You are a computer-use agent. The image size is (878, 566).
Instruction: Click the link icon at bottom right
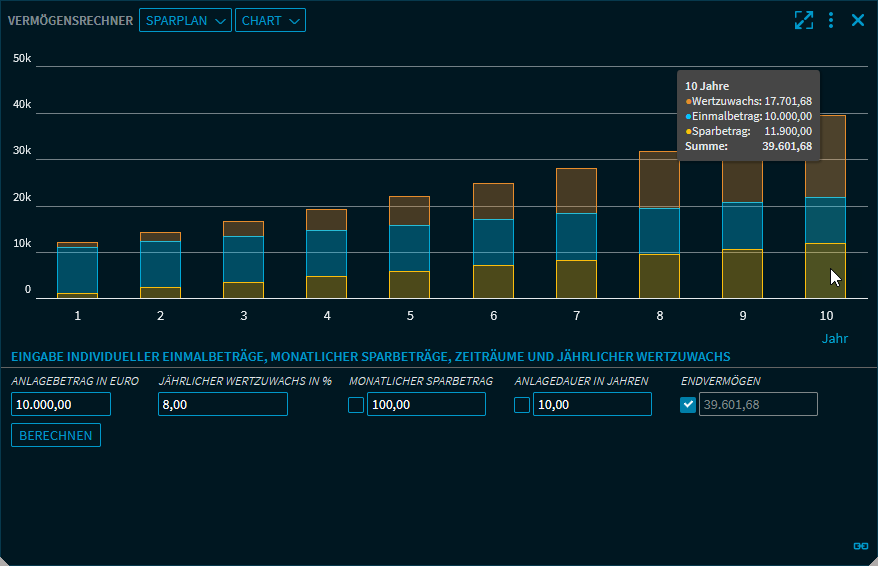point(860,545)
